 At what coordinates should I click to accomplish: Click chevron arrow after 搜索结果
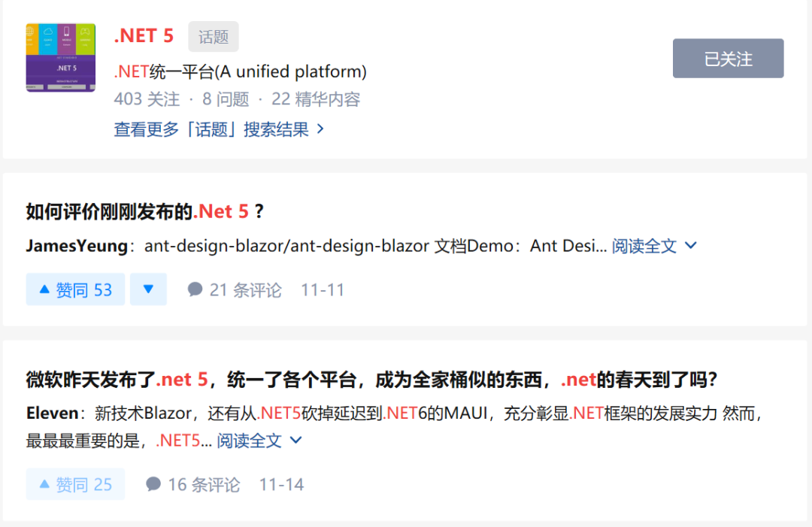[x=320, y=129]
